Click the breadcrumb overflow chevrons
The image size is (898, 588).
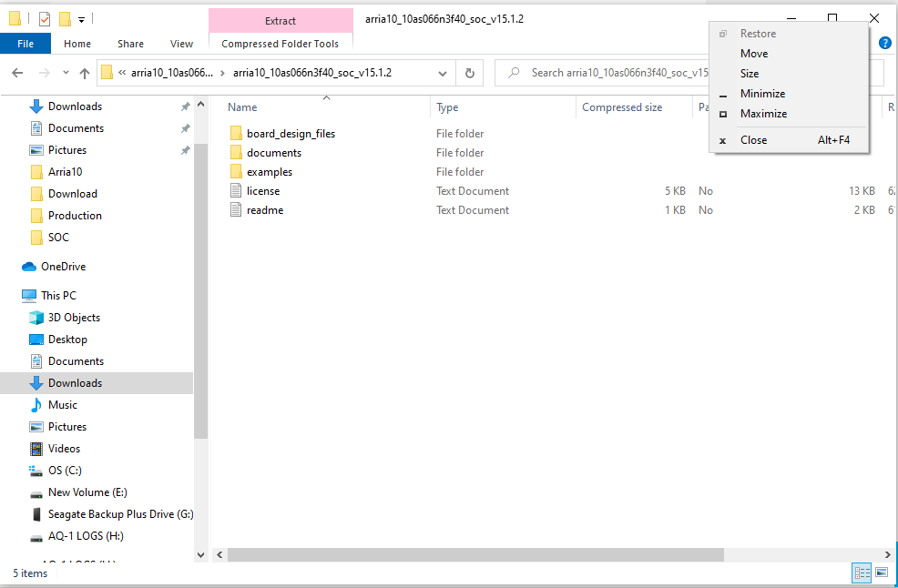tap(122, 73)
